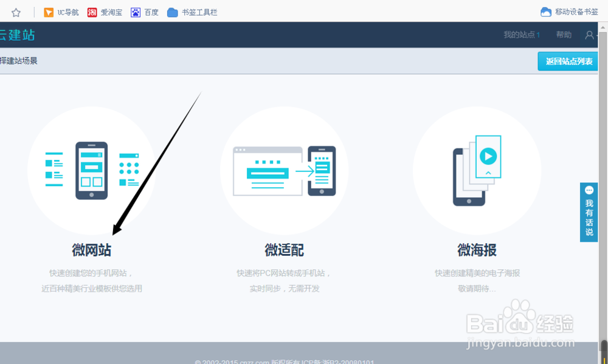This screenshot has height=364, width=608.
Task: Click the 微海报 circle thumbnail
Action: click(475, 170)
